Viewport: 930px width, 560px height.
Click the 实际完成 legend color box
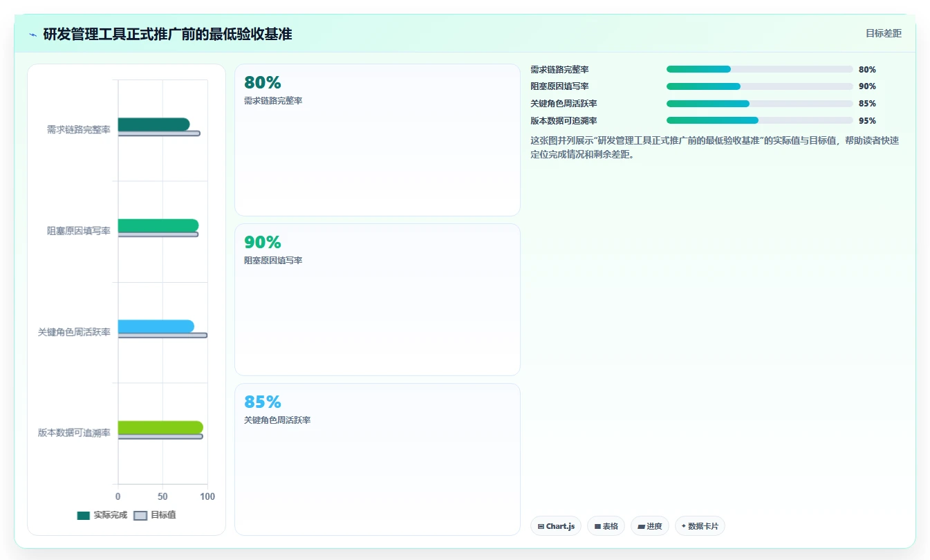pos(84,515)
